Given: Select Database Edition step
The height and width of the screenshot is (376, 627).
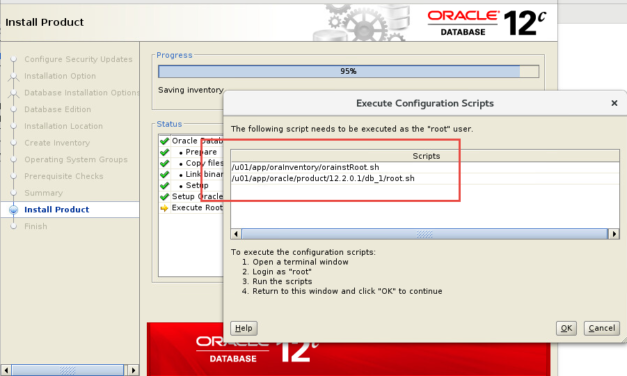Looking at the screenshot, I should click(58, 109).
